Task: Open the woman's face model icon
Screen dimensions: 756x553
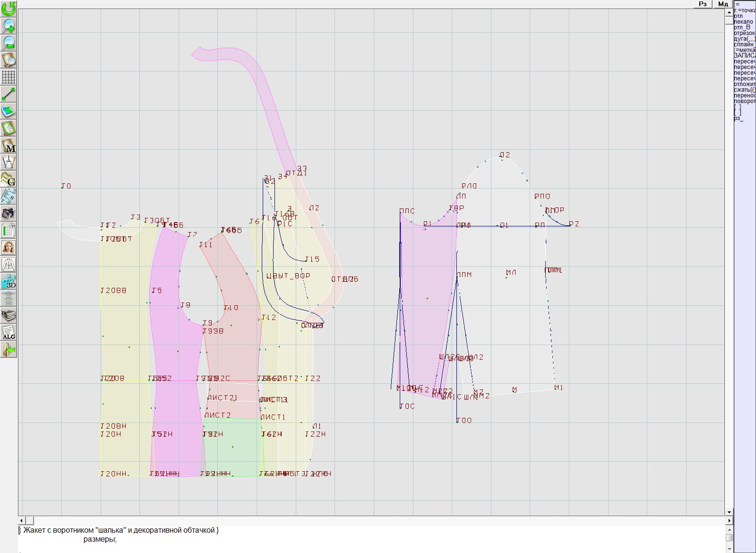Action: click(x=9, y=247)
